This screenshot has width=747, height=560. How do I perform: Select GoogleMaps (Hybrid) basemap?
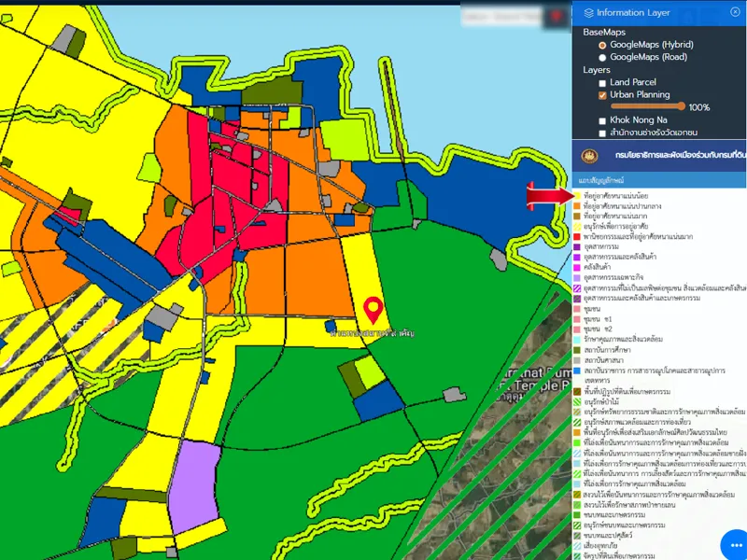[x=602, y=45]
